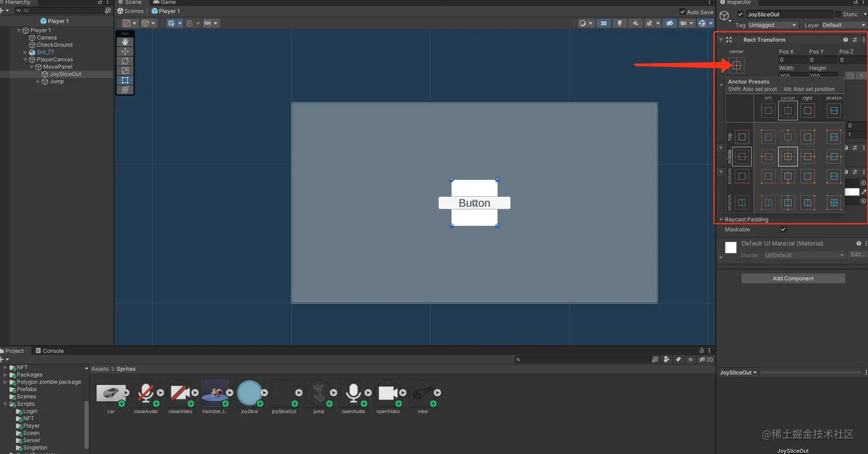Select the car sprite thumbnail
868x454 pixels.
point(110,393)
